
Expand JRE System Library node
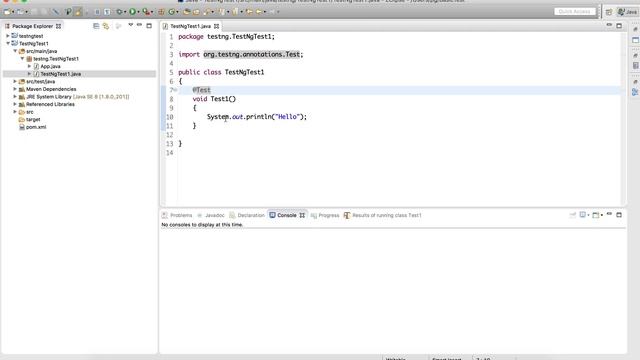[x=15, y=96]
